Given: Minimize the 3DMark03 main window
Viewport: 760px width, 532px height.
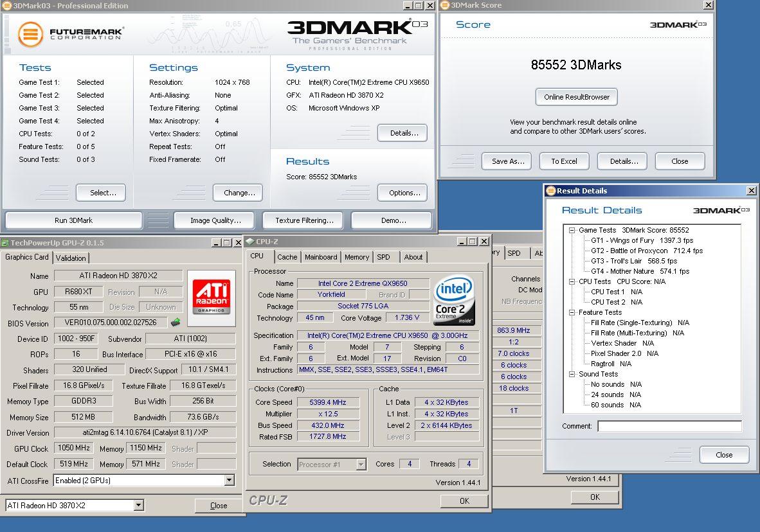Looking at the screenshot, I should click(408, 5).
